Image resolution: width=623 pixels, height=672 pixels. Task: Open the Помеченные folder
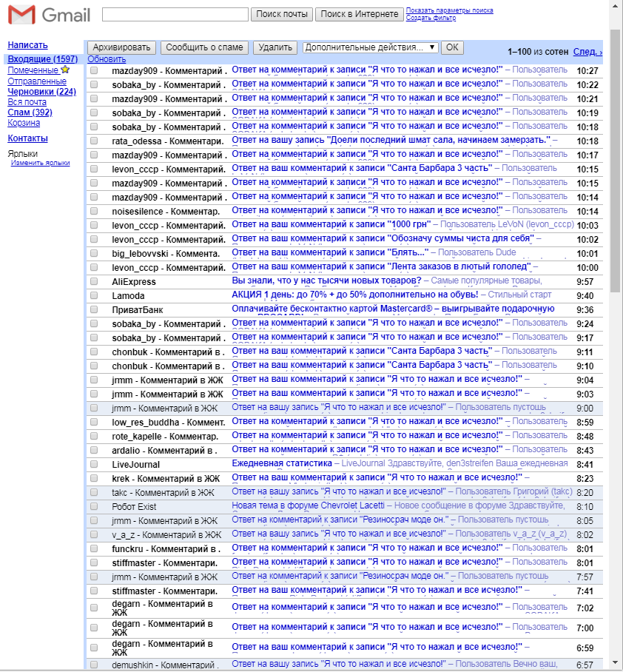pos(33,70)
